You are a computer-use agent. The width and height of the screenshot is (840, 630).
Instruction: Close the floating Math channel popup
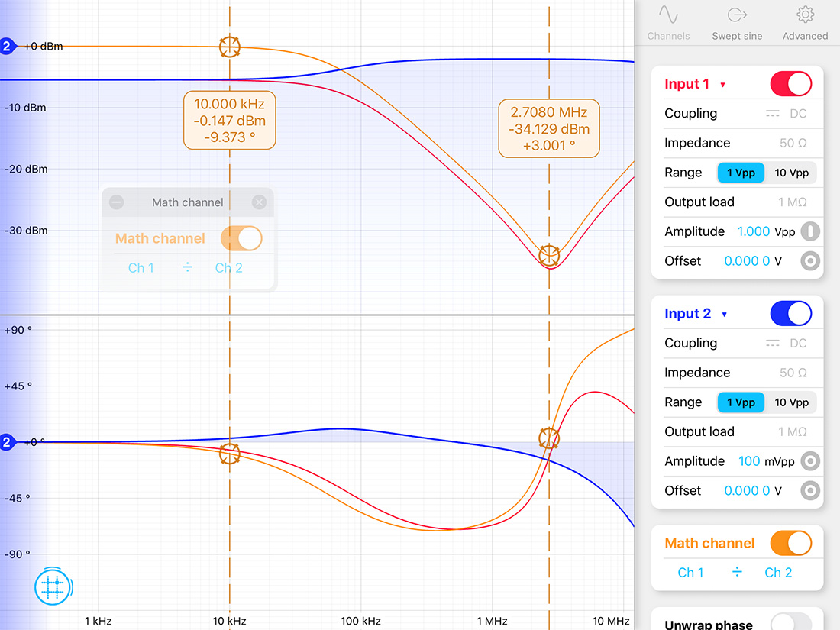pyautogui.click(x=260, y=202)
